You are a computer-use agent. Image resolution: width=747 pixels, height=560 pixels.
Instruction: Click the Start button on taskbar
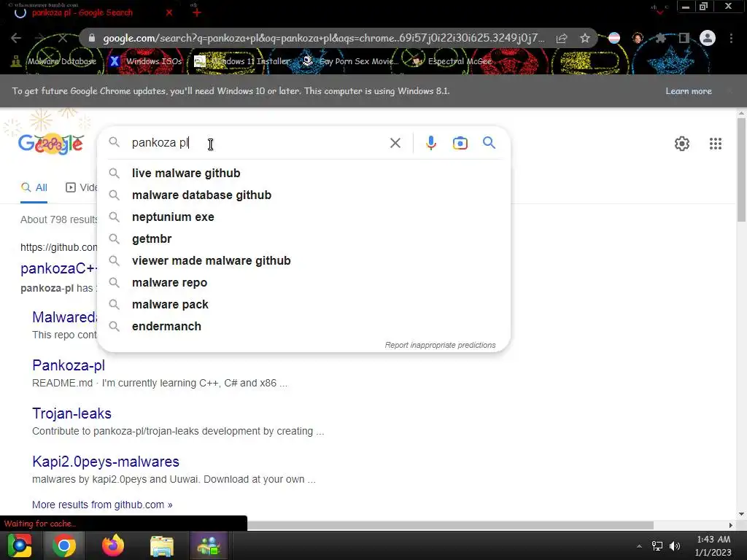(x=20, y=545)
